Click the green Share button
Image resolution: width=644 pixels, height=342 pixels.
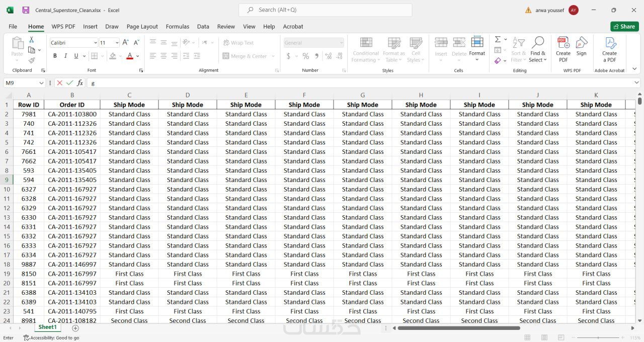coord(624,27)
